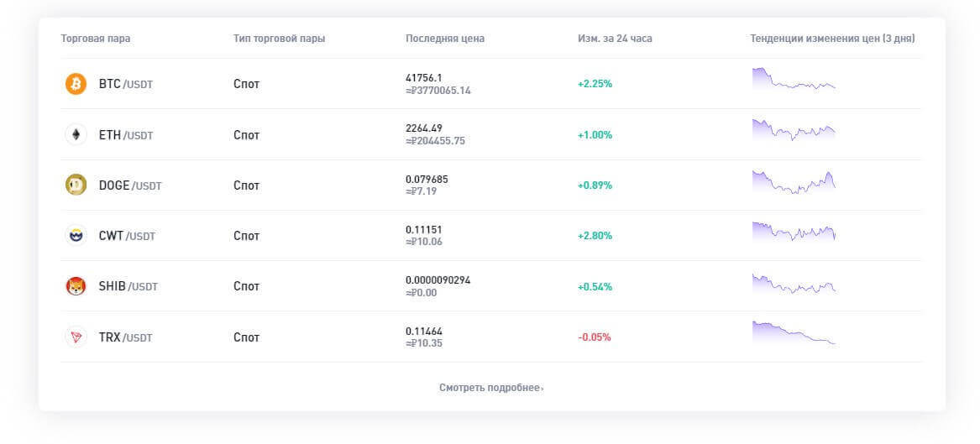Select the DOGE/USDT pair name
Image resolution: width=980 pixels, height=444 pixels.
tap(129, 185)
